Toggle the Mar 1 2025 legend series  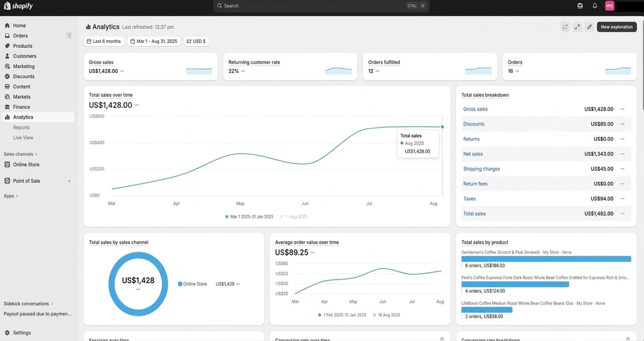249,217
